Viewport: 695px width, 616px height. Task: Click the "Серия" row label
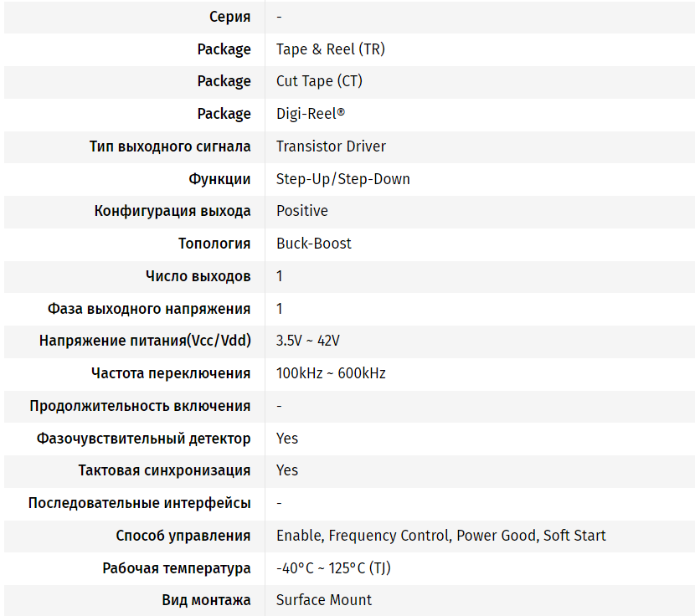[x=229, y=17]
